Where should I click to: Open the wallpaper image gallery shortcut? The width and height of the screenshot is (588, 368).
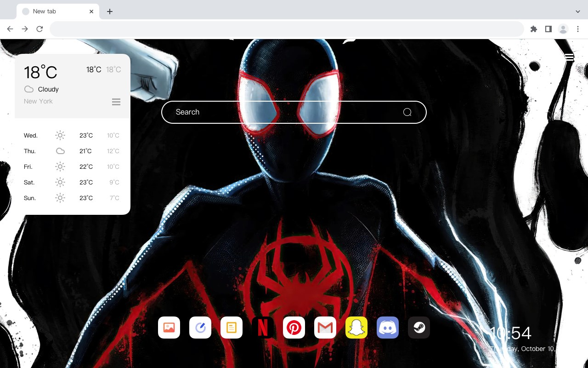169,328
